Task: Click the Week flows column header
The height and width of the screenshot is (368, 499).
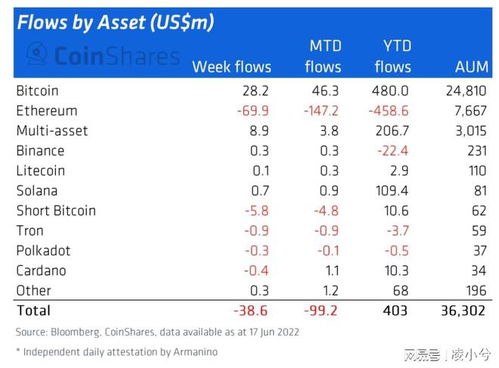Action: pyautogui.click(x=232, y=67)
